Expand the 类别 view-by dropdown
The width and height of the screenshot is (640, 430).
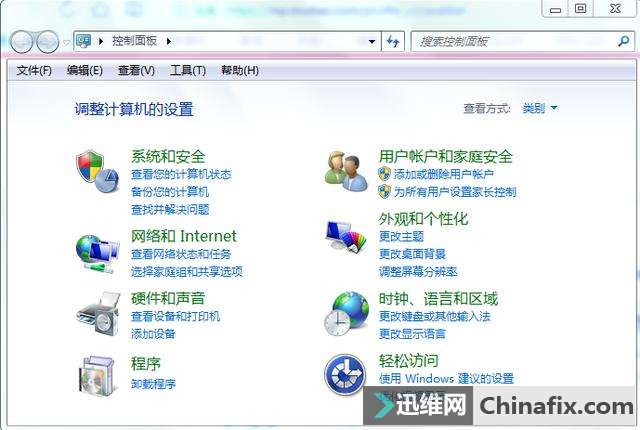click(x=540, y=108)
